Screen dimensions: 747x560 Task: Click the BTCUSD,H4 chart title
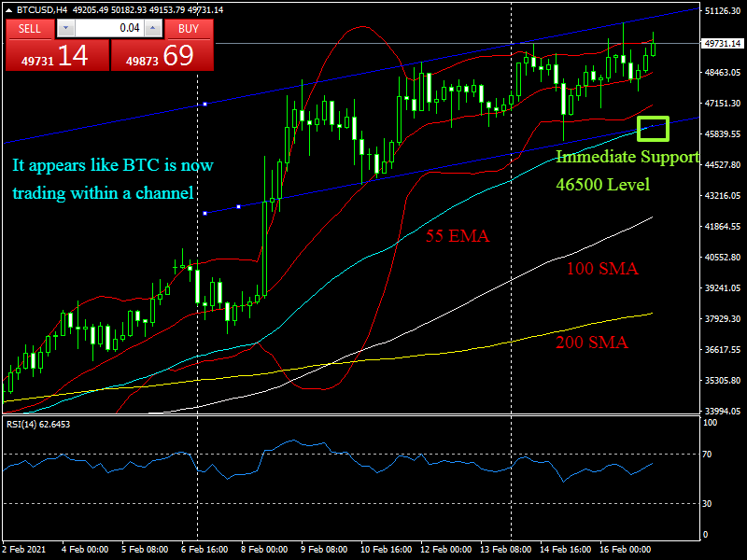click(x=42, y=10)
